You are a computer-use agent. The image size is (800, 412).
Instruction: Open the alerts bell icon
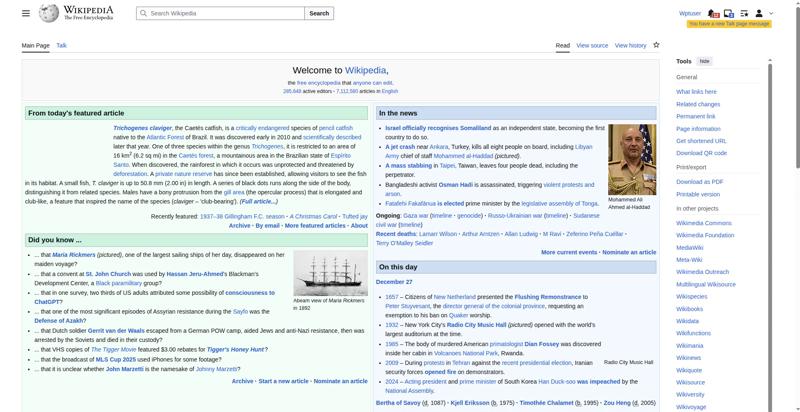point(714,13)
